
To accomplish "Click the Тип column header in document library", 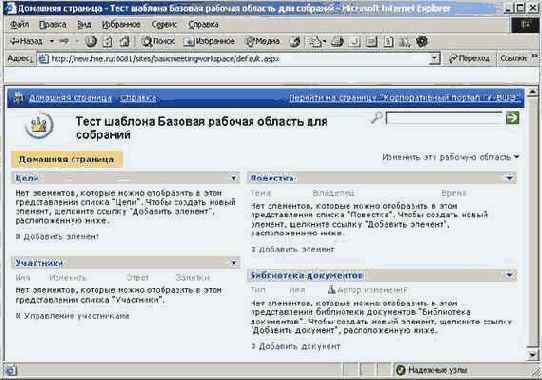I will point(258,290).
